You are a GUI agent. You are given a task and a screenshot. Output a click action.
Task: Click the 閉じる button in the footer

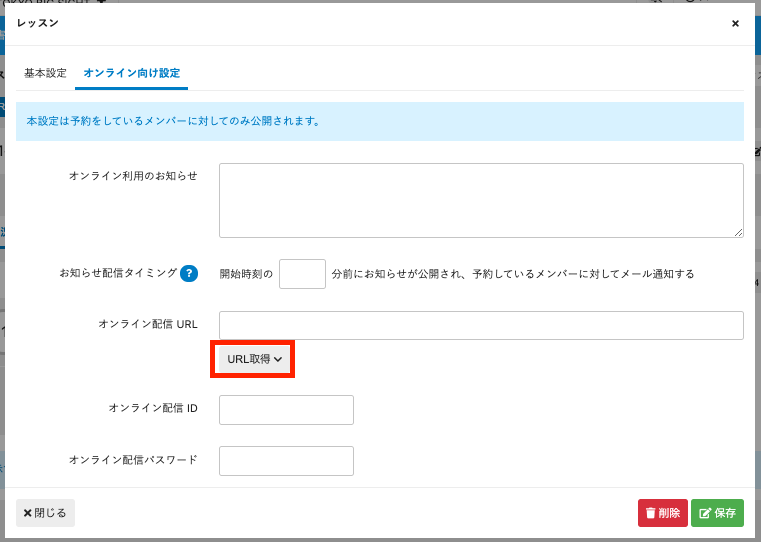tap(45, 513)
